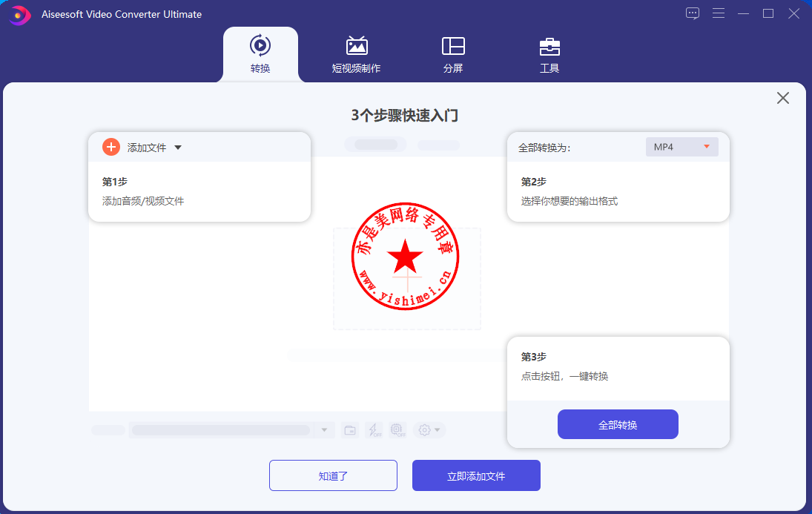Open the 工具 toolbox tab
The width and height of the screenshot is (812, 514).
point(549,55)
